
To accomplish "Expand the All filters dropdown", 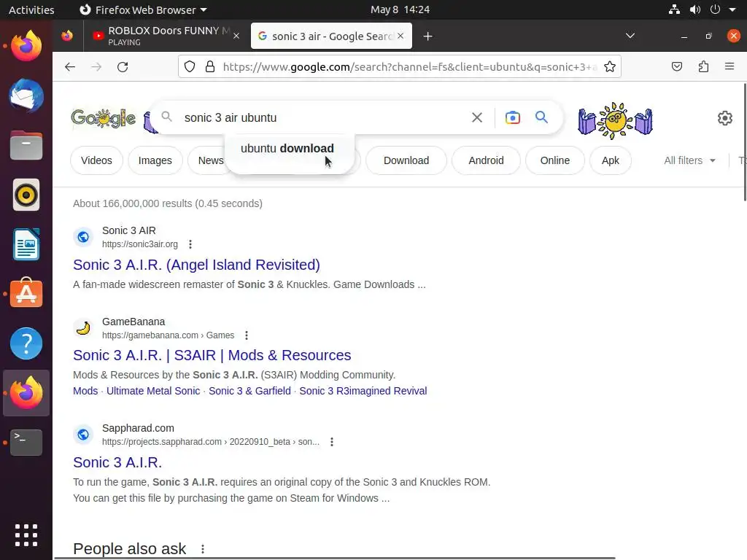I will pyautogui.click(x=689, y=161).
